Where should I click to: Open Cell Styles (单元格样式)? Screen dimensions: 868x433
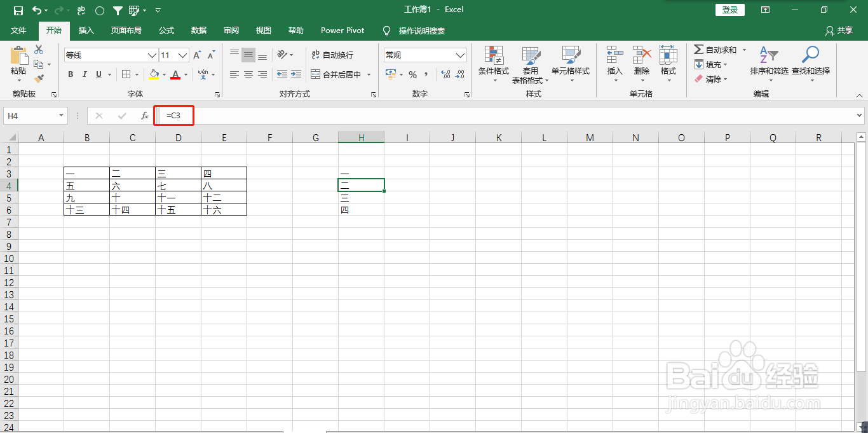click(571, 64)
